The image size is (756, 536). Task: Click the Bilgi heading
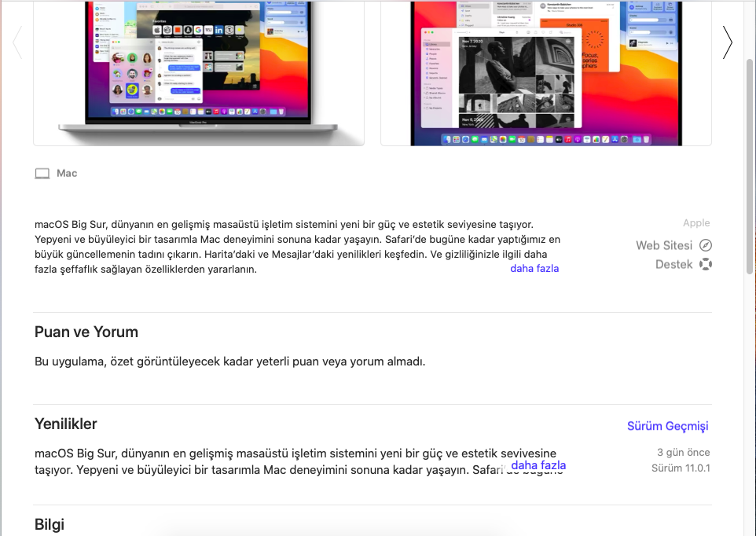pyautogui.click(x=50, y=524)
